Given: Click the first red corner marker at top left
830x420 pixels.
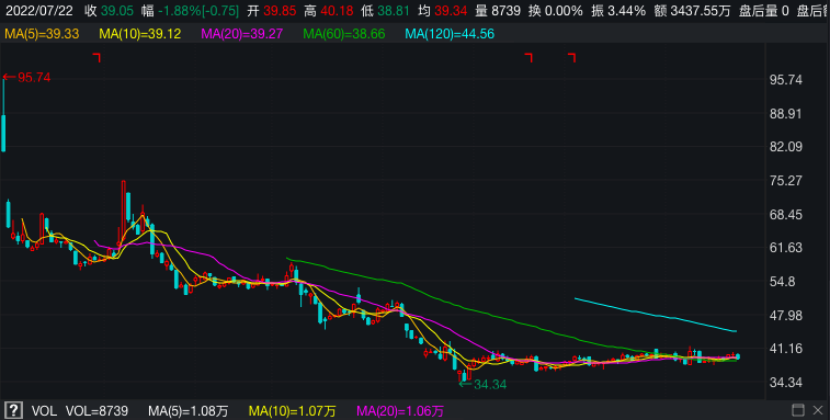Looking at the screenshot, I should point(97,58).
